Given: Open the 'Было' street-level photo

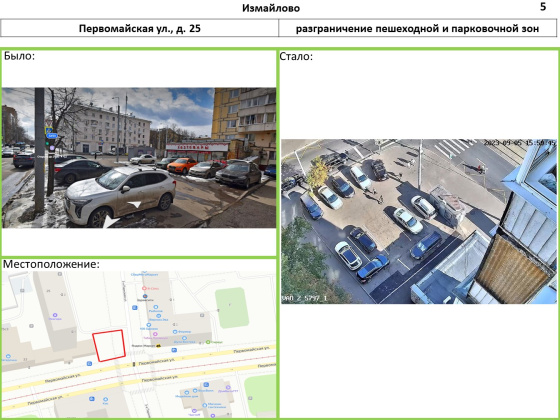Looking at the screenshot, I should (x=139, y=158).
